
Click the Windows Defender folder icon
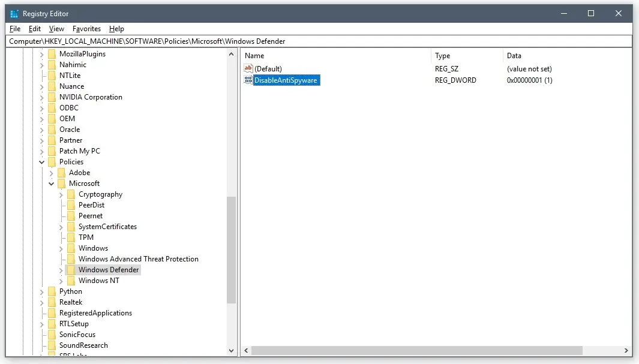coord(71,269)
